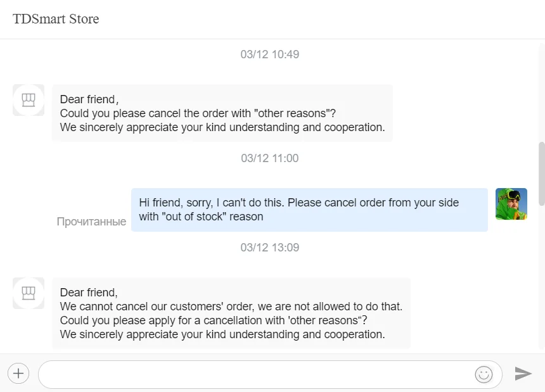Click the 03/12 11:00 timestamp
Screen dimensions: 545x392
[270, 158]
